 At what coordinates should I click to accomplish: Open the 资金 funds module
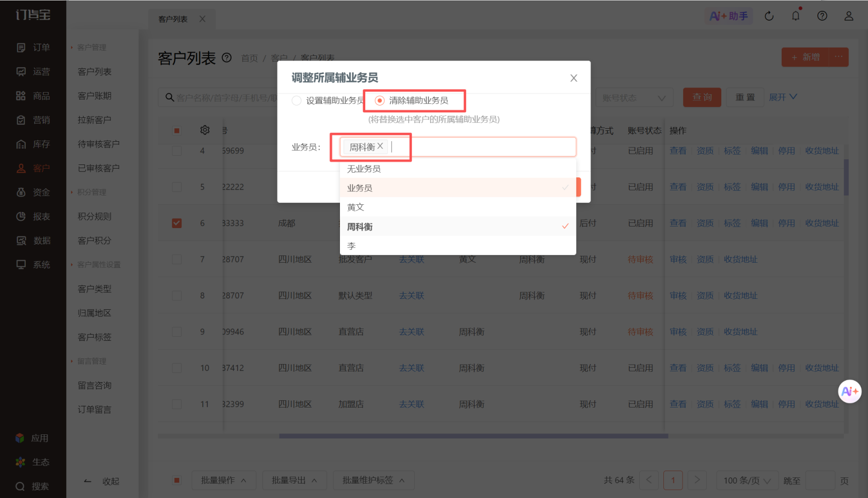[x=33, y=192]
